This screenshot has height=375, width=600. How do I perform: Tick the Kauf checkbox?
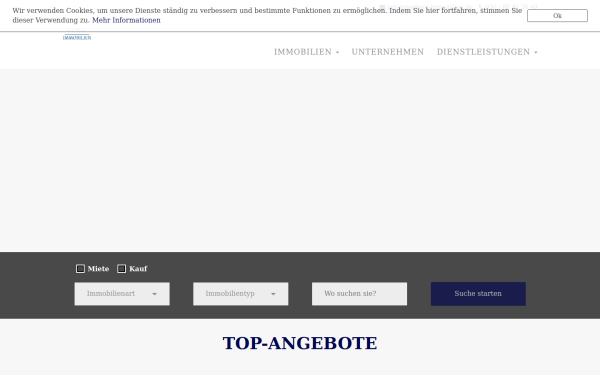(x=121, y=269)
